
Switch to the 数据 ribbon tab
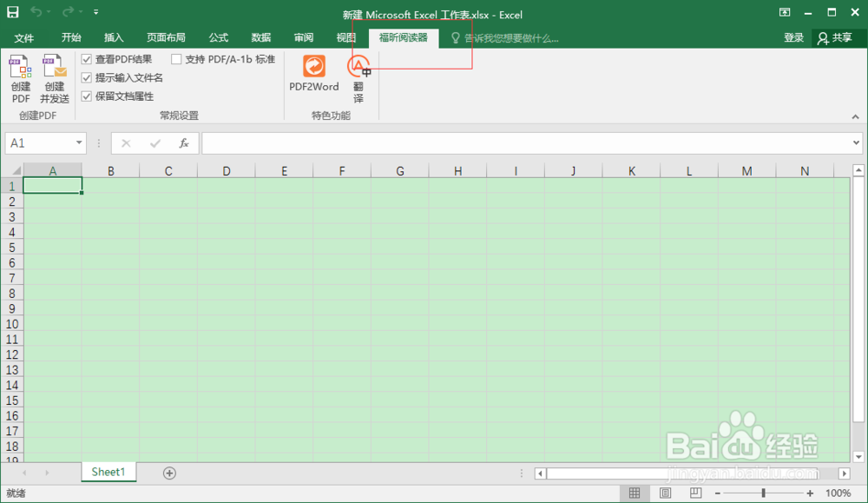point(260,37)
